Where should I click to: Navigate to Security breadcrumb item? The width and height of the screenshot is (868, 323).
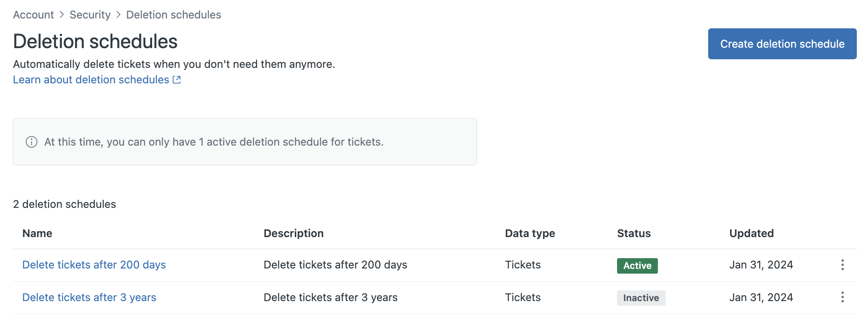(x=90, y=15)
